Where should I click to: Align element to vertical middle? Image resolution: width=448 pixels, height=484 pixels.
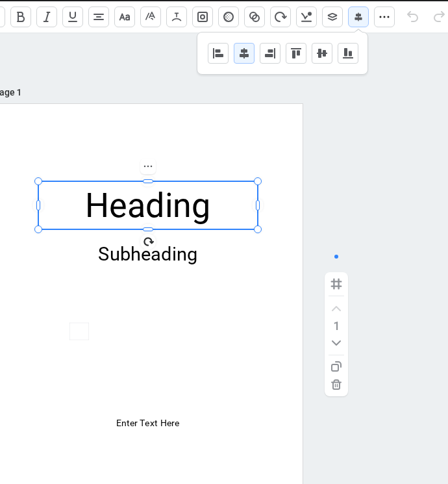(x=322, y=53)
